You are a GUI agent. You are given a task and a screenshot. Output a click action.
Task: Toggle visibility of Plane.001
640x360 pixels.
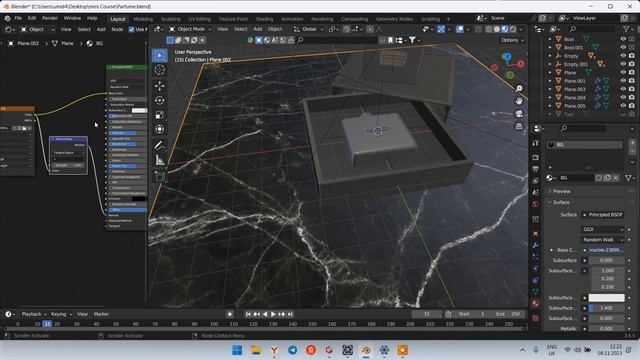tap(623, 81)
